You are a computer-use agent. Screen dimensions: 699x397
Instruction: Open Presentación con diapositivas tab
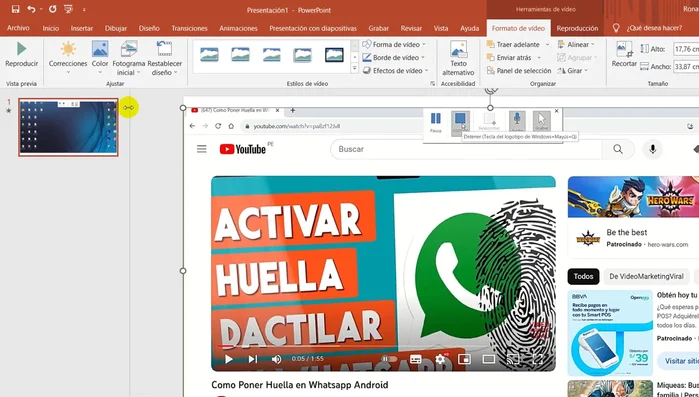pyautogui.click(x=313, y=28)
